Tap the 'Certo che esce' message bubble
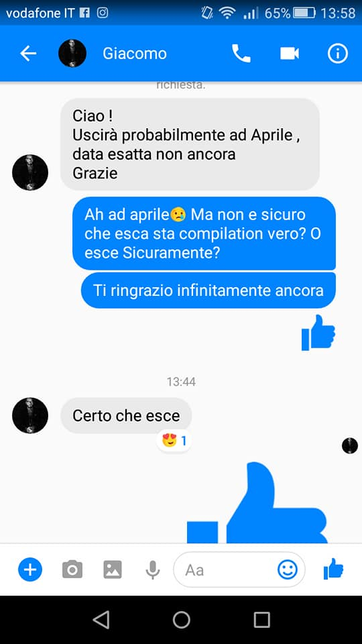The image size is (362, 644). point(126,416)
